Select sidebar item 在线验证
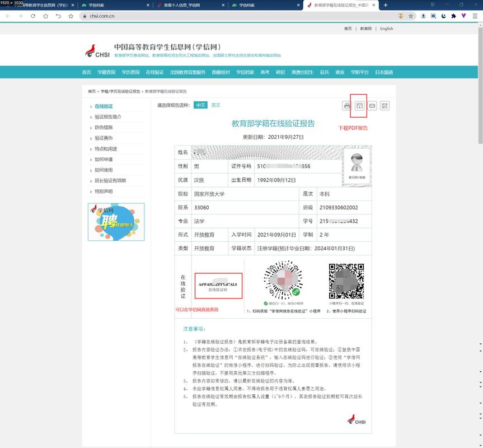This screenshot has width=483, height=448. tap(104, 106)
